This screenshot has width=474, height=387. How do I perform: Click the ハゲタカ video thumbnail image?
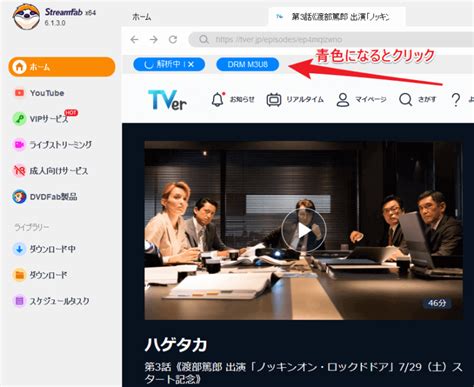click(x=304, y=230)
